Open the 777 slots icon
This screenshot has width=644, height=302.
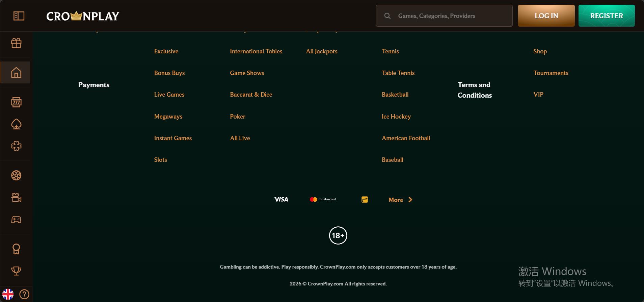[16, 102]
